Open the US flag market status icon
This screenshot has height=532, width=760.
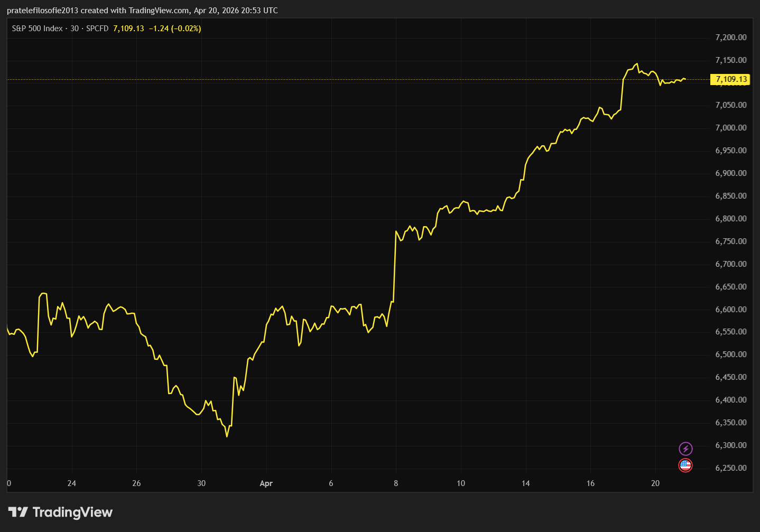pyautogui.click(x=685, y=465)
